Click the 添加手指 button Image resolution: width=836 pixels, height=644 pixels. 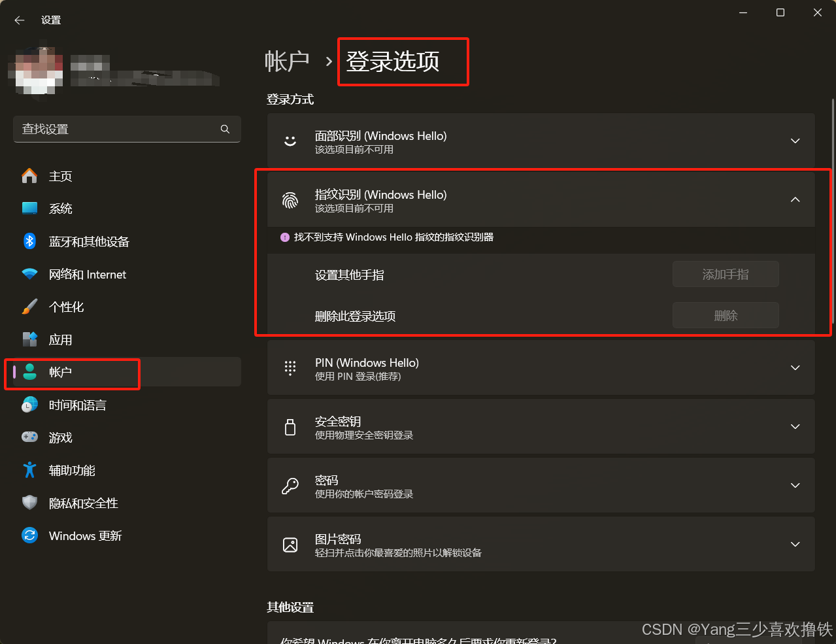tap(726, 274)
